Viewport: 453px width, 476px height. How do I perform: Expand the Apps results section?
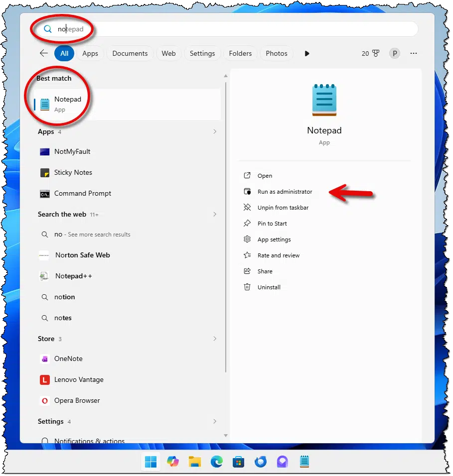(215, 132)
